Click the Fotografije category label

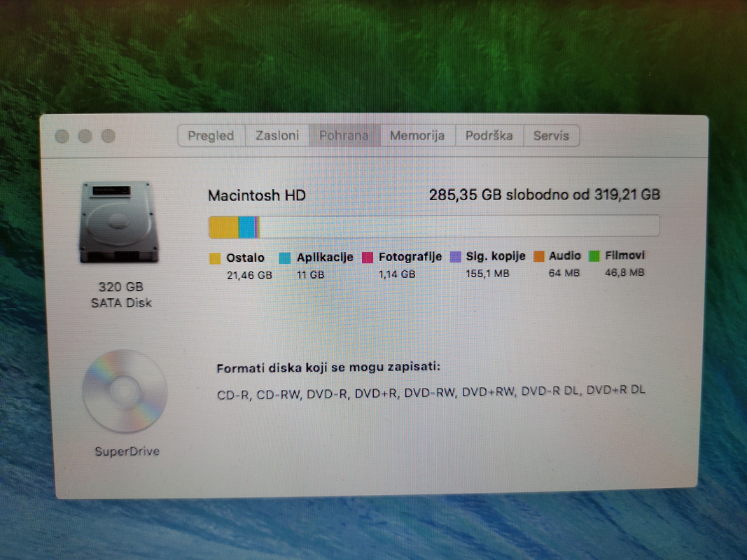pos(410,257)
